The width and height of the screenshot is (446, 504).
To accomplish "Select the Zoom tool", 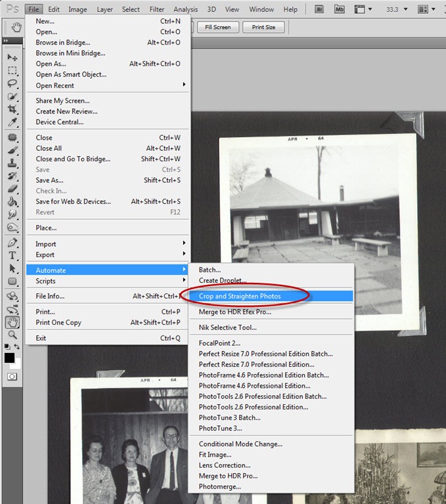I will tap(12, 335).
